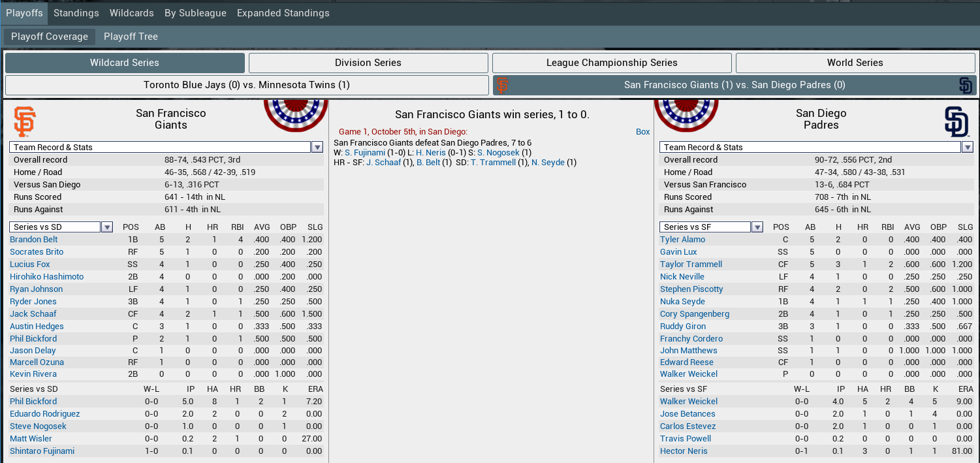Switch to Playoff Tree view
980x463 pixels.
[131, 37]
